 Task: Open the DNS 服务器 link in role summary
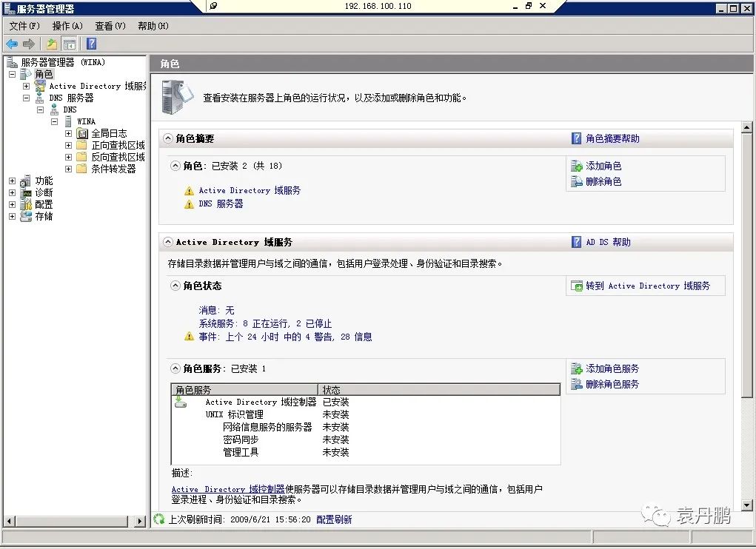coord(221,203)
